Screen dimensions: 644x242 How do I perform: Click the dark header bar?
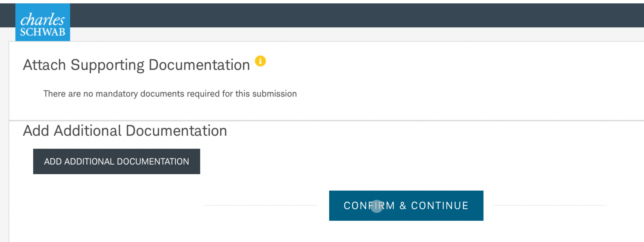pos(357,15)
